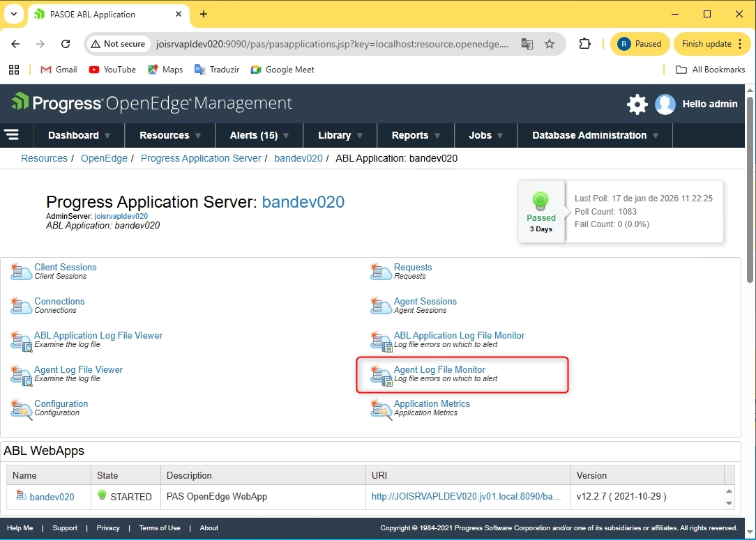
Task: Click the Client Sessions icon
Action: [x=21, y=271]
